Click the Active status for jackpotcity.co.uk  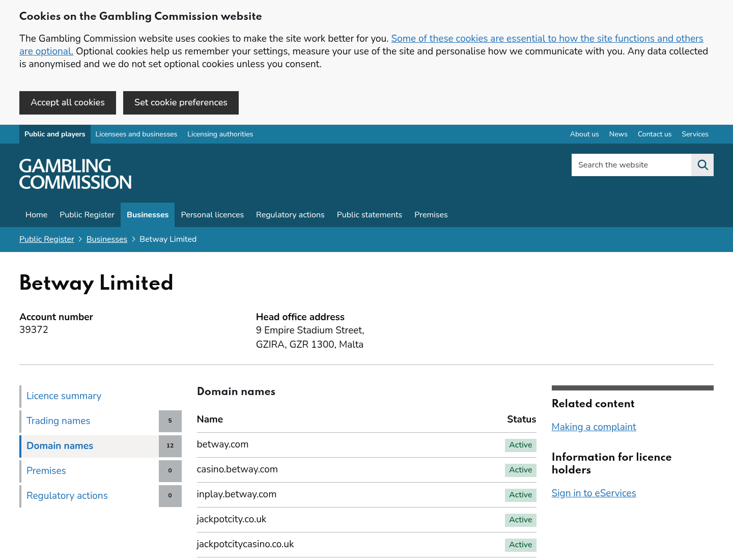(x=520, y=520)
